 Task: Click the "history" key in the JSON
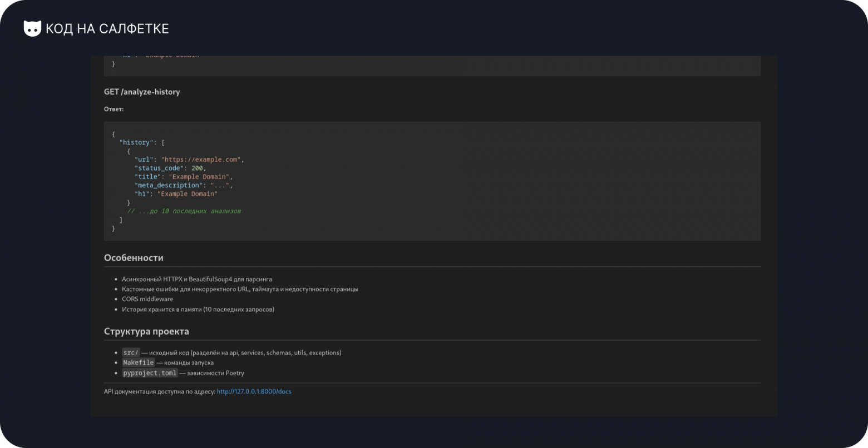[136, 142]
